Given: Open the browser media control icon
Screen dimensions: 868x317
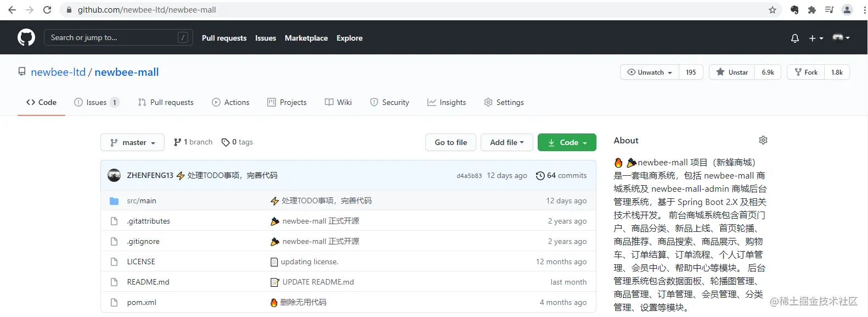Looking at the screenshot, I should tap(830, 10).
